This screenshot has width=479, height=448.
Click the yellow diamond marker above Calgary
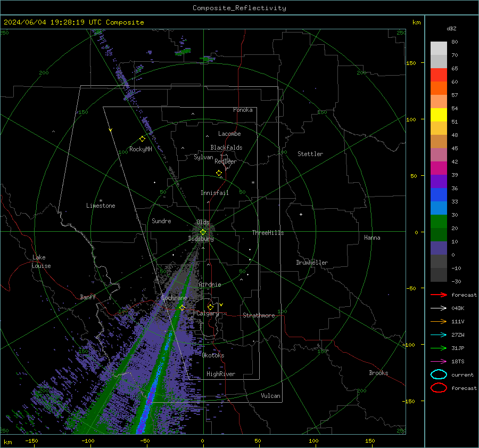pyautogui.click(x=210, y=307)
